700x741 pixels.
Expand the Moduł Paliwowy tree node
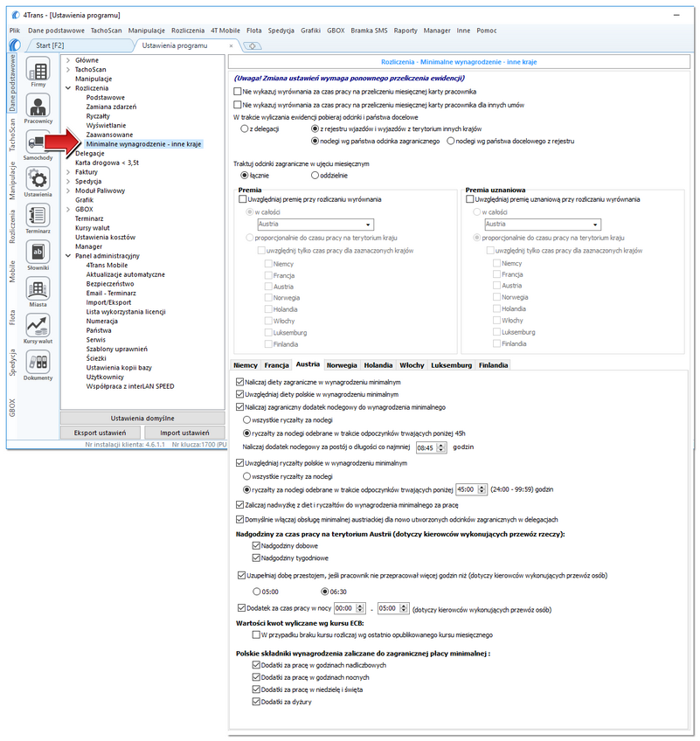click(x=68, y=190)
